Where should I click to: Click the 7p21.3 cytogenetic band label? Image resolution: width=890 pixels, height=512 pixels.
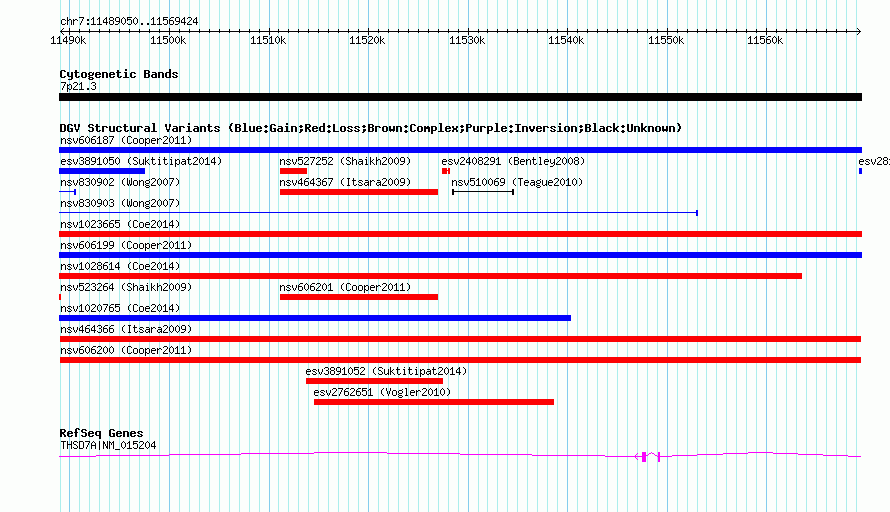[78, 86]
